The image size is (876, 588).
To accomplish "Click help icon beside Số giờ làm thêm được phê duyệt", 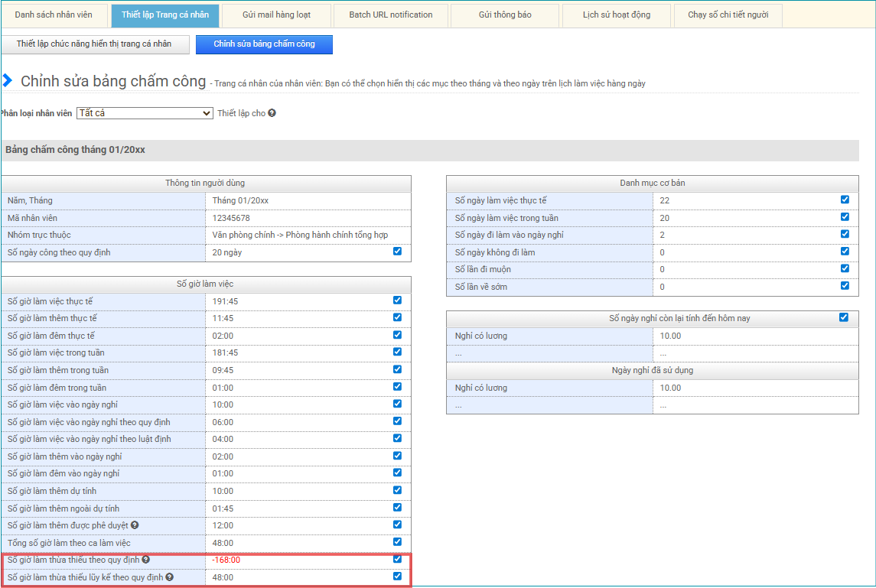I will click(x=135, y=525).
